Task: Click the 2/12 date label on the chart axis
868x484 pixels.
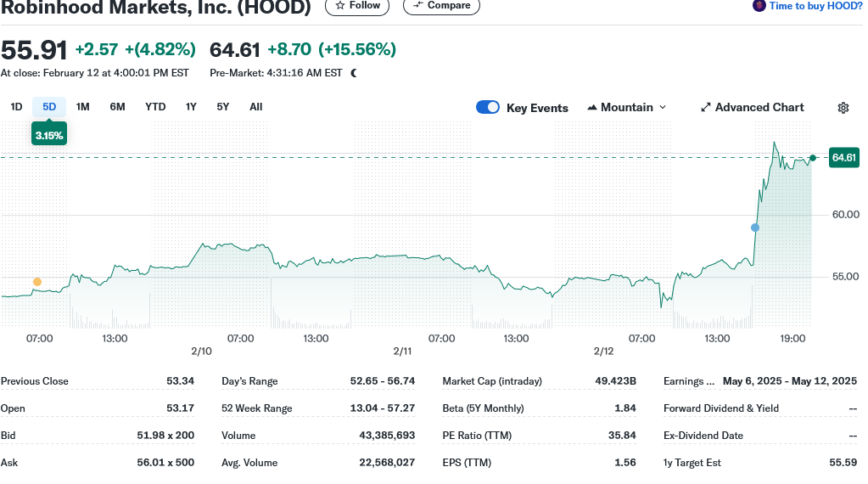Action: 603,351
